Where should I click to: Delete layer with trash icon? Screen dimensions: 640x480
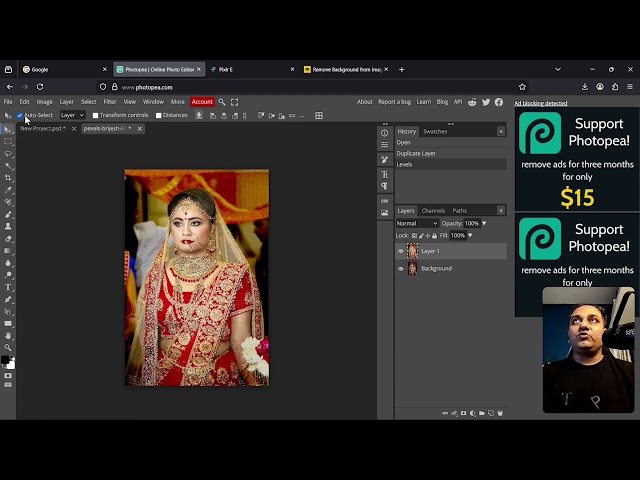click(x=500, y=413)
